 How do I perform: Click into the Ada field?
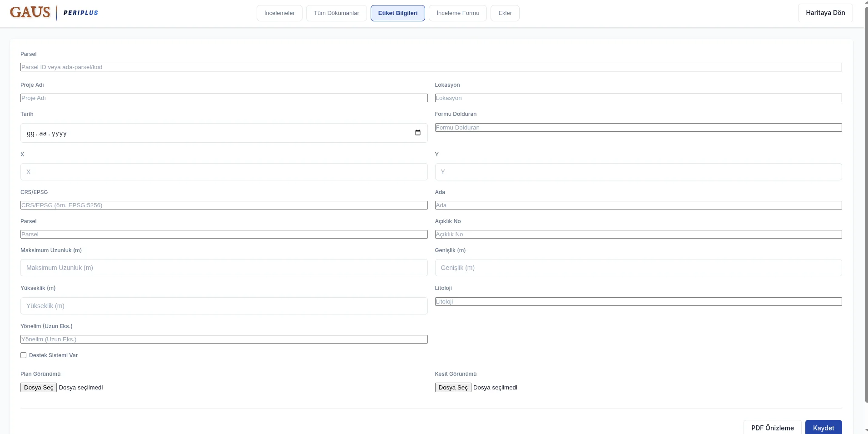(638, 205)
